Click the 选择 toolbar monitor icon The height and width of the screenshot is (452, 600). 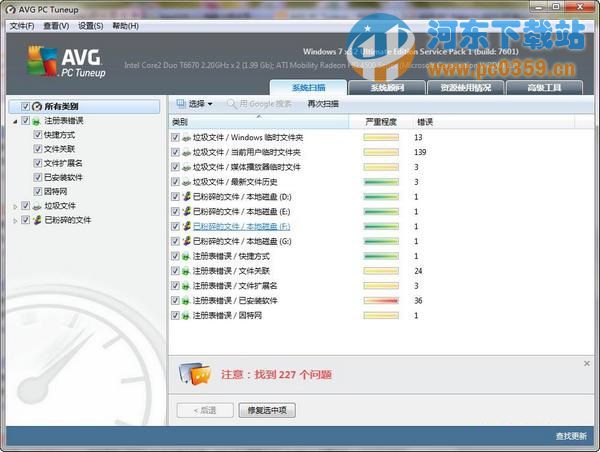point(181,103)
